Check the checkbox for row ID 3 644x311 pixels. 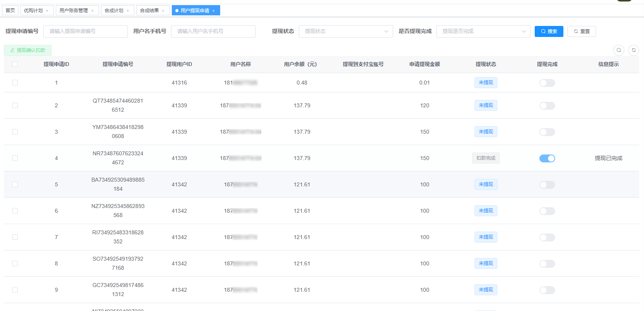point(15,132)
